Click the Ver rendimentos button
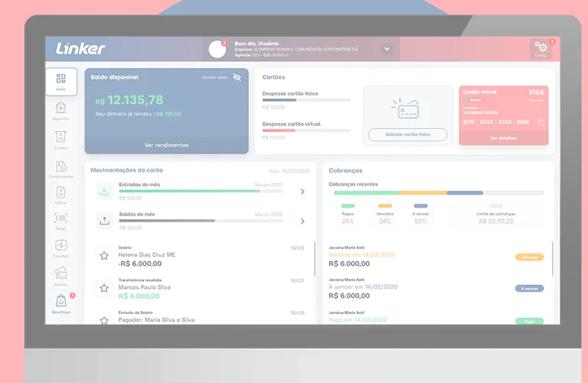588x383 pixels. (x=166, y=145)
